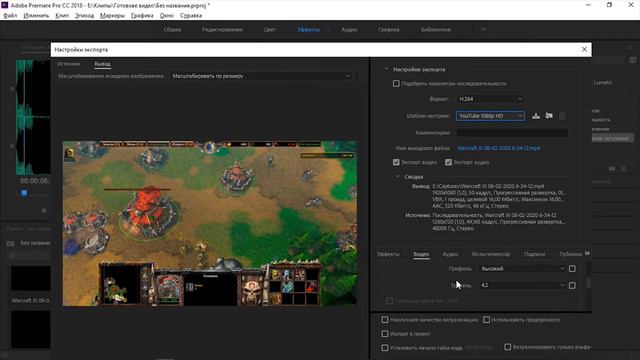Enable 'Подобрать параметры последовательности' checkbox
This screenshot has width=640, height=360.
(x=396, y=84)
